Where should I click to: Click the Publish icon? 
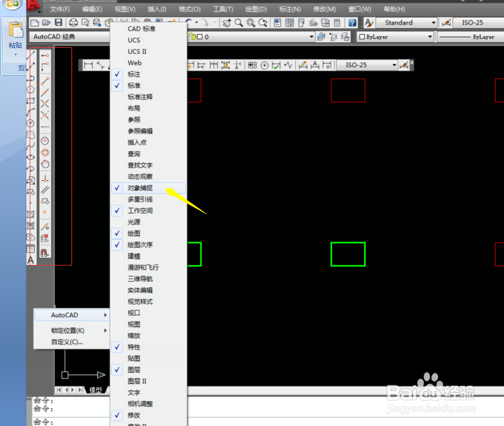coord(97,23)
